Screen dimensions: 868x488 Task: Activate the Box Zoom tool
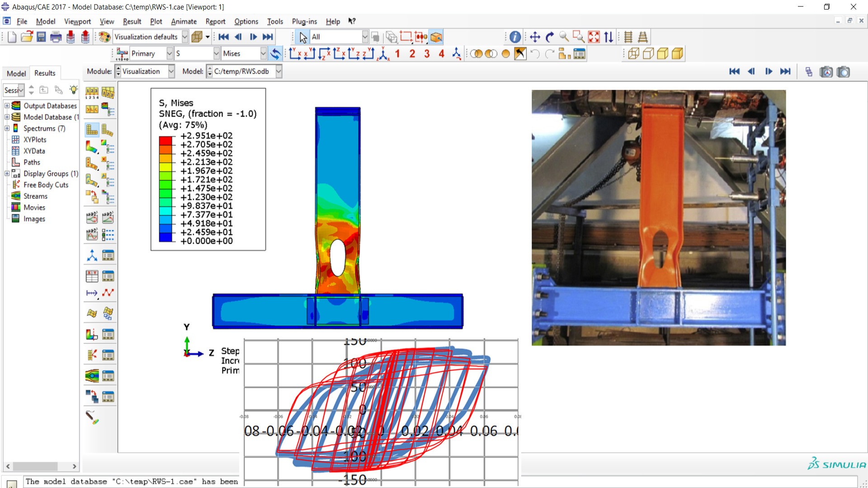point(579,37)
